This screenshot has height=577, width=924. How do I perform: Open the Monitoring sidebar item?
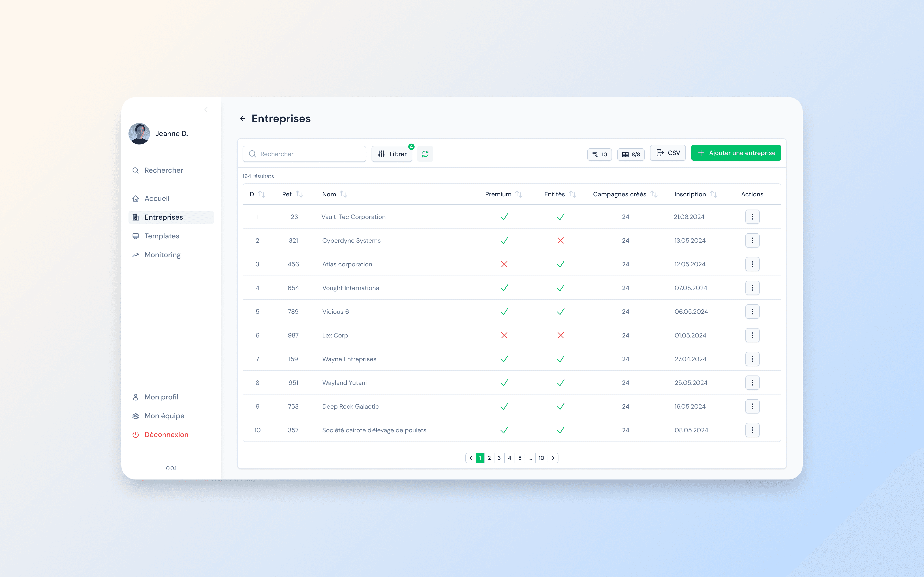[162, 255]
